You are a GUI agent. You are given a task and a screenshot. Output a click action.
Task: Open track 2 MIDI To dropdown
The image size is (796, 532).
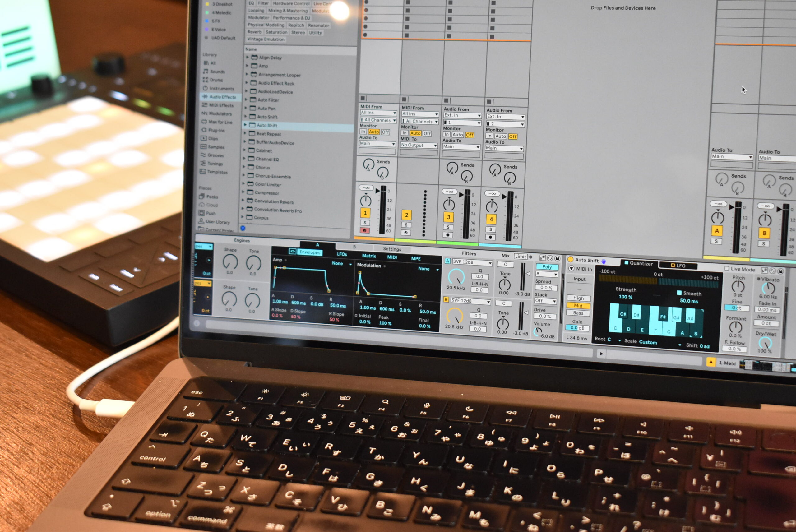(419, 145)
